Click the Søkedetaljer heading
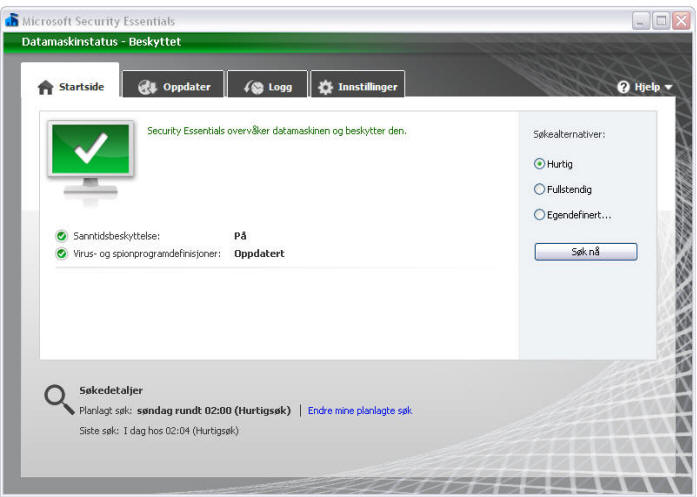Screen dimensions: 697x497 111,390
